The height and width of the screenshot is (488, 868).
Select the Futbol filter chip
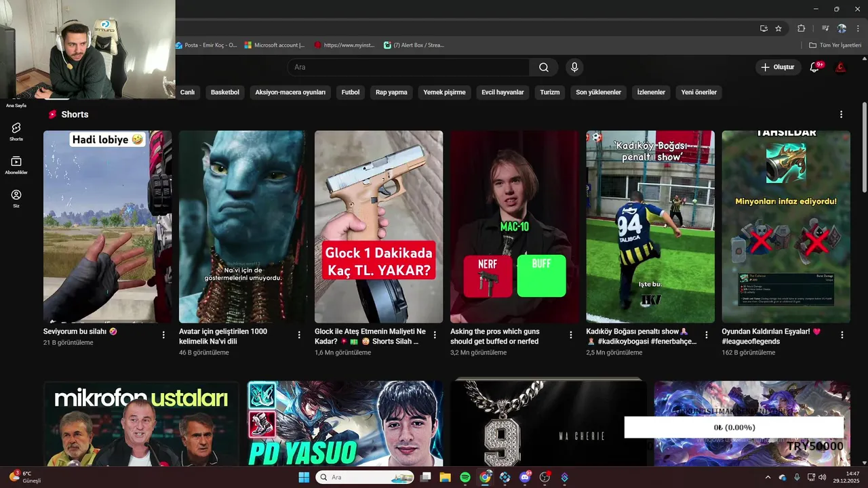(351, 92)
